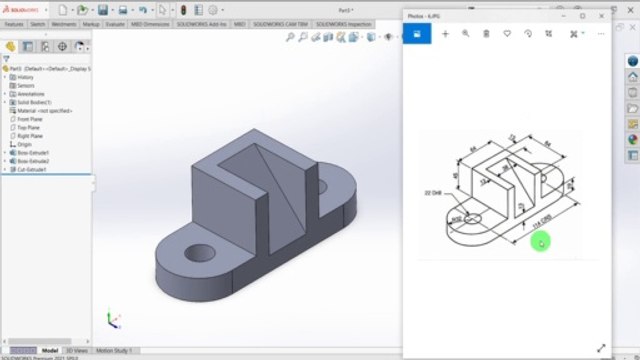Favorite the image with the heart icon
The height and width of the screenshot is (360, 640).
click(x=507, y=33)
